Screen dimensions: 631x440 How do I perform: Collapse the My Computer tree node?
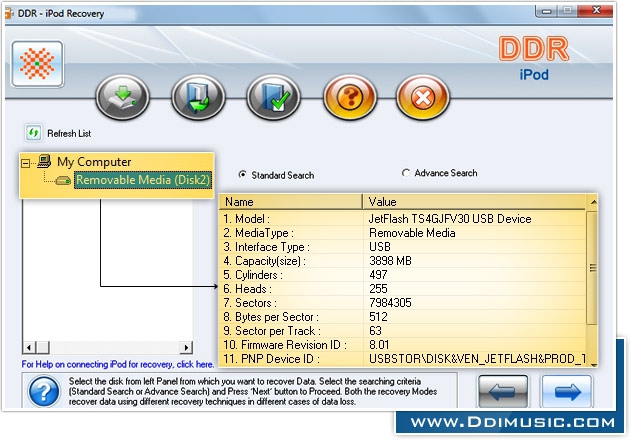pos(25,163)
